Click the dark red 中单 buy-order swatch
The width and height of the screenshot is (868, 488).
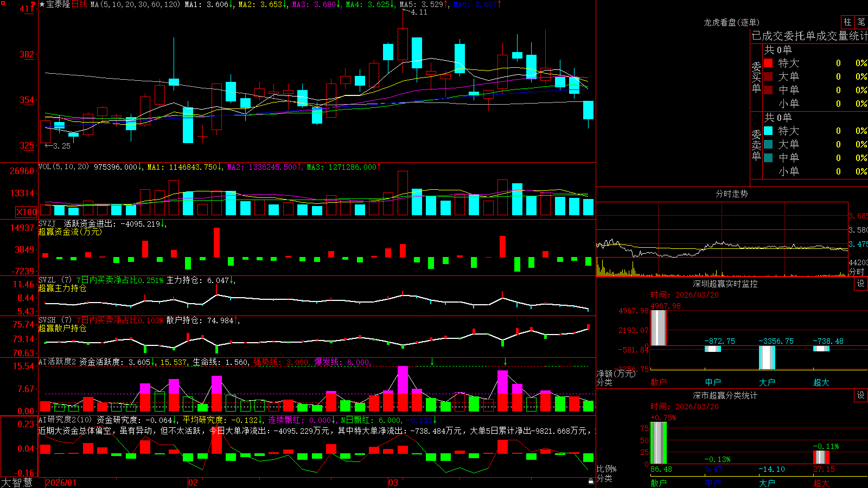tap(768, 89)
